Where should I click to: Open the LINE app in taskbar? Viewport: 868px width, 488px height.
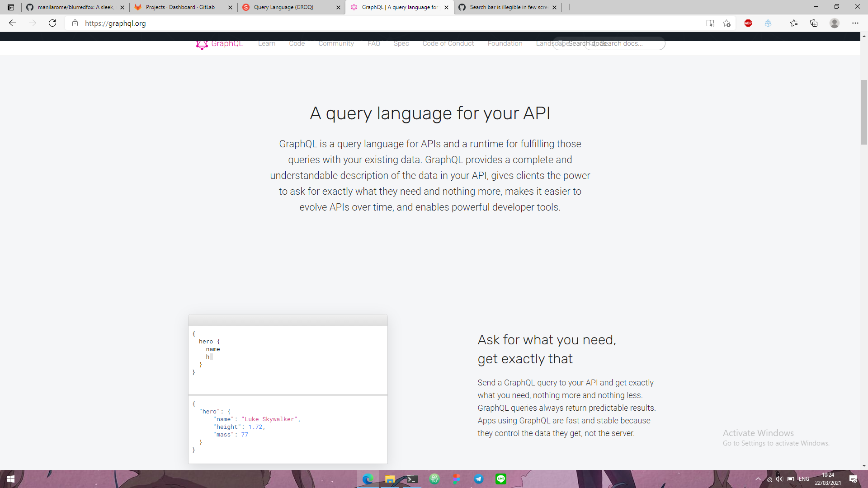(501, 479)
